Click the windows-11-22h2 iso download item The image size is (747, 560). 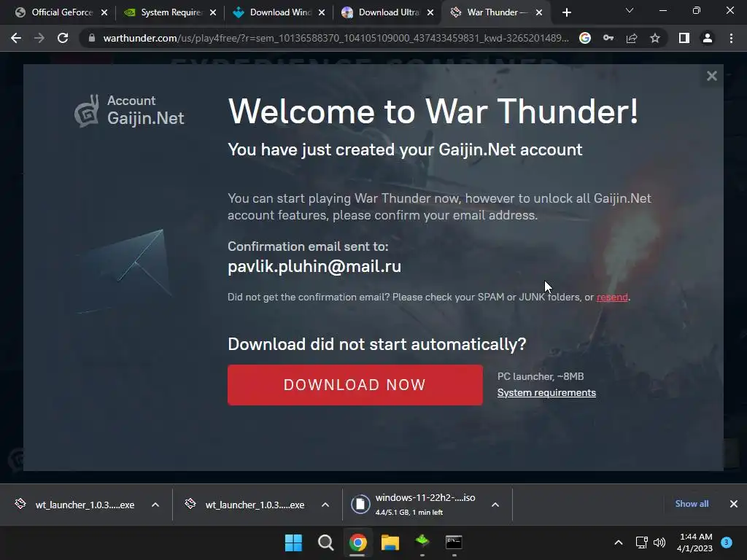tap(425, 505)
